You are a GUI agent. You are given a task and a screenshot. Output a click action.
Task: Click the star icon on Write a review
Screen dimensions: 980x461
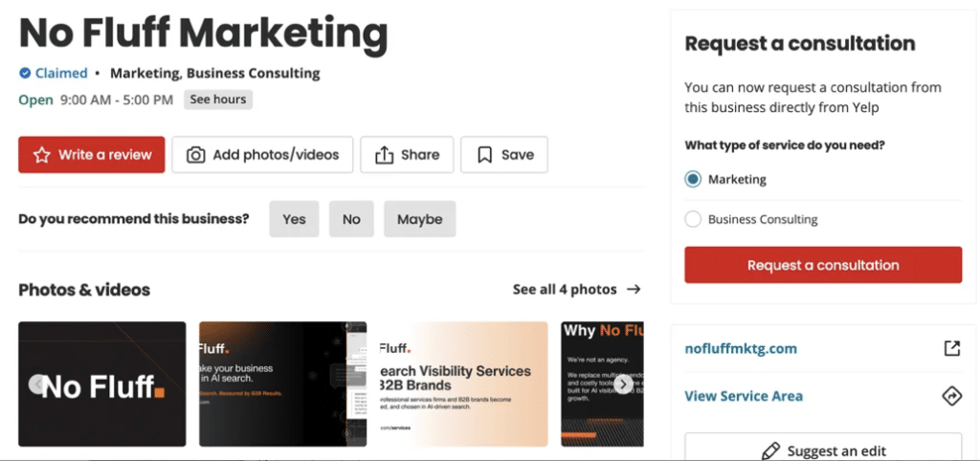(x=41, y=155)
